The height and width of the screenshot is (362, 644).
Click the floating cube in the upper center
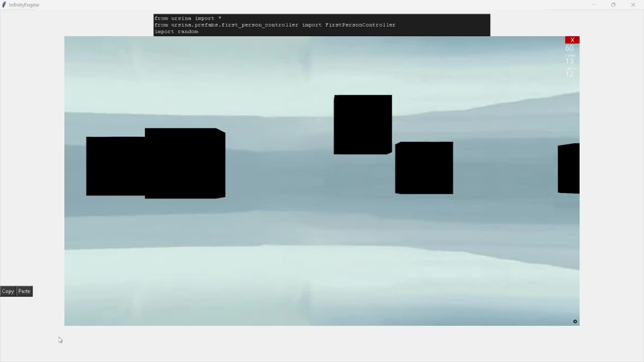point(362,124)
